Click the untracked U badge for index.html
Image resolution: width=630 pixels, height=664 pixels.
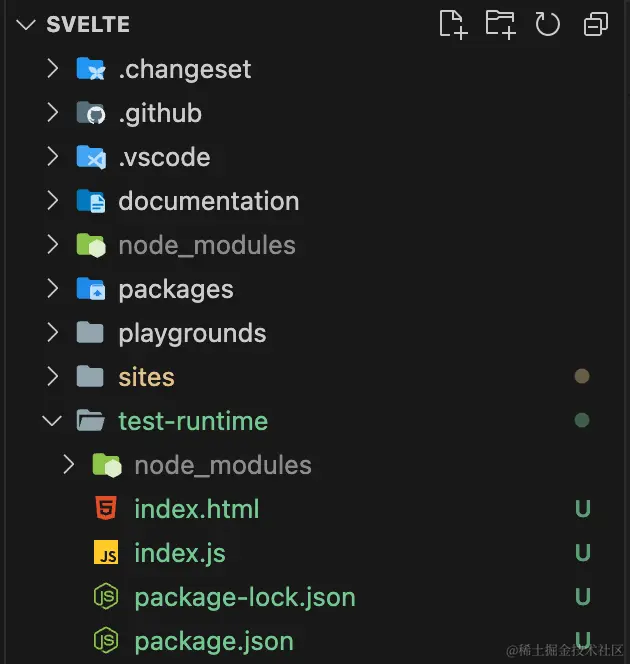[582, 509]
